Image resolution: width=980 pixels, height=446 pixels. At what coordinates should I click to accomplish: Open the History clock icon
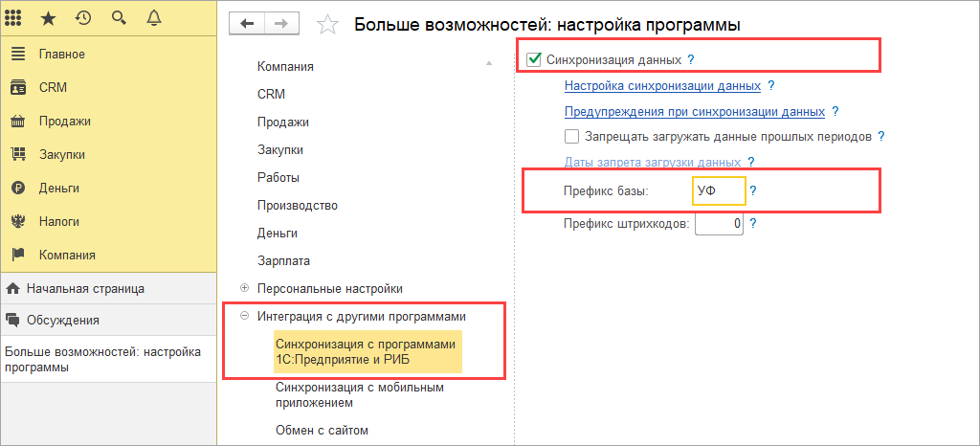point(83,18)
